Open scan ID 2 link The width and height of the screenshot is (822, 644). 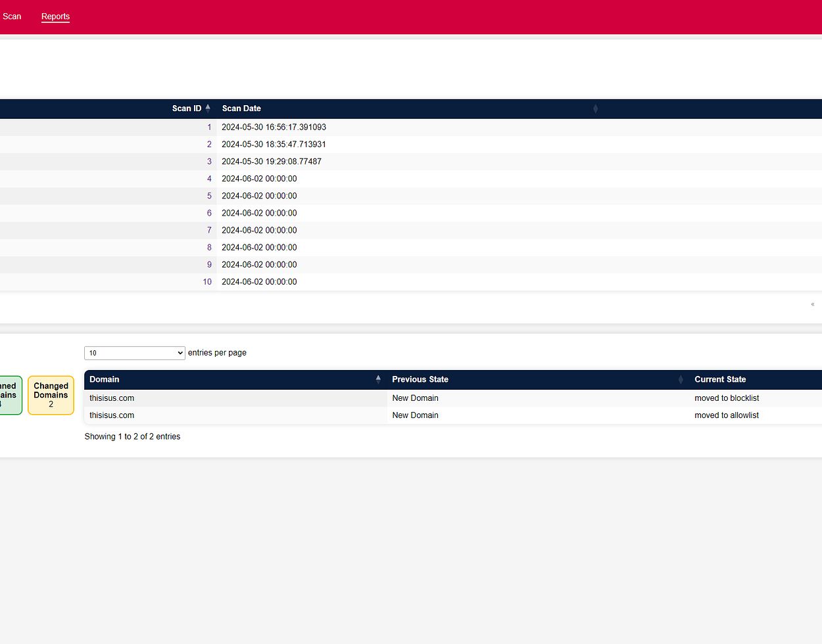[209, 145]
